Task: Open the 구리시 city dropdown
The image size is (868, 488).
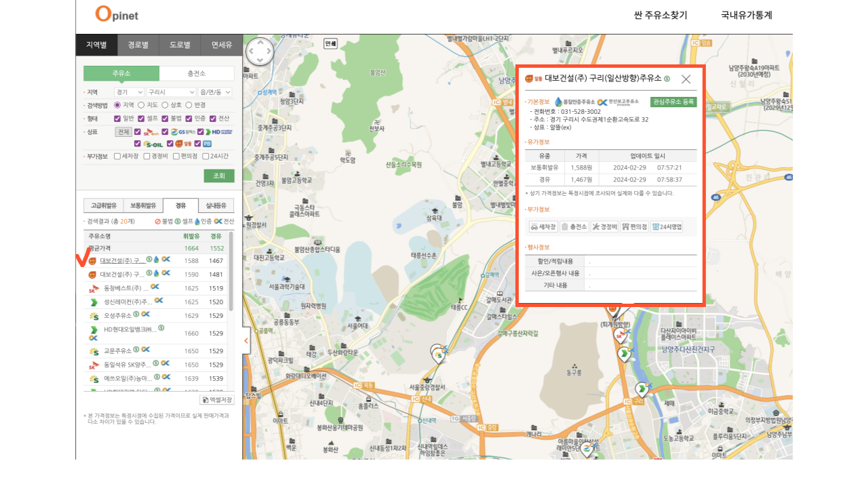Action: 172,92
